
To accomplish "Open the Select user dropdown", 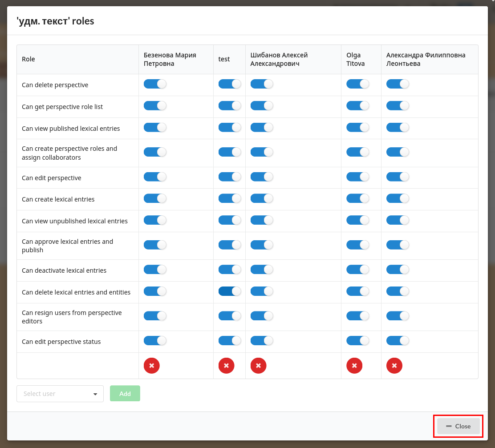I will (95, 393).
